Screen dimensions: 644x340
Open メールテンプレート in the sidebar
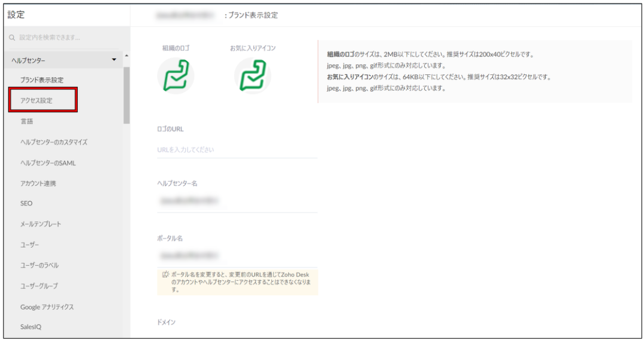(x=41, y=224)
